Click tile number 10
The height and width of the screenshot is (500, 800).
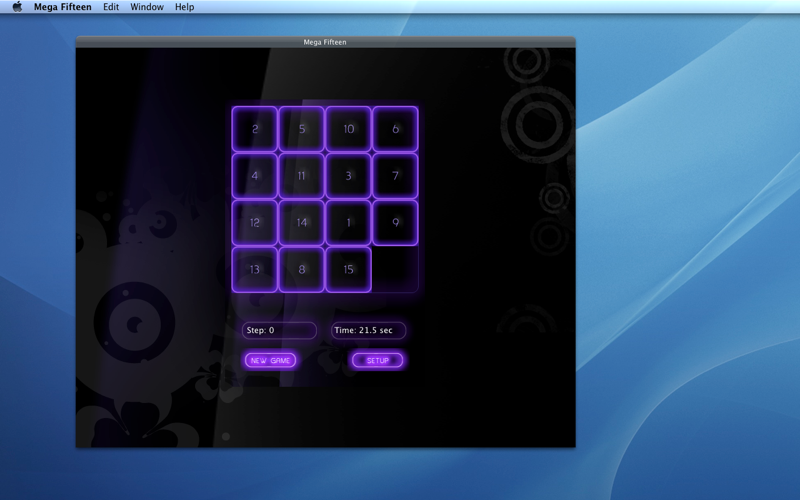pos(348,129)
